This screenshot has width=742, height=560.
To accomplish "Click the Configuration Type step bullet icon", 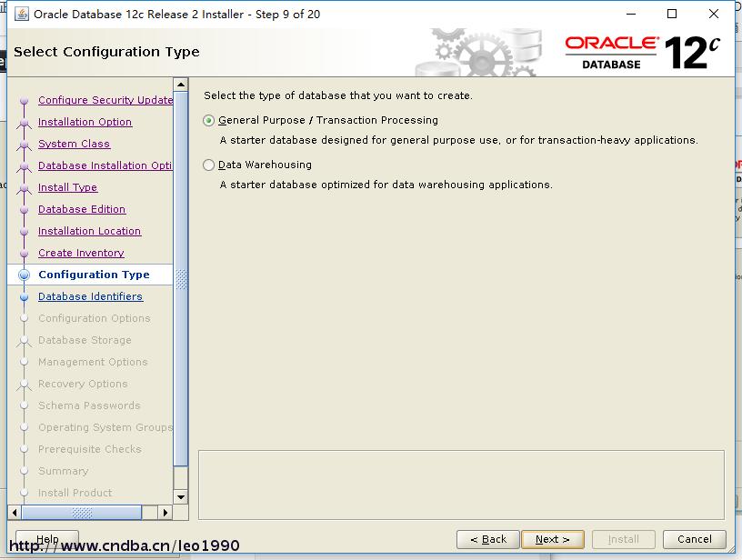I will 25,275.
